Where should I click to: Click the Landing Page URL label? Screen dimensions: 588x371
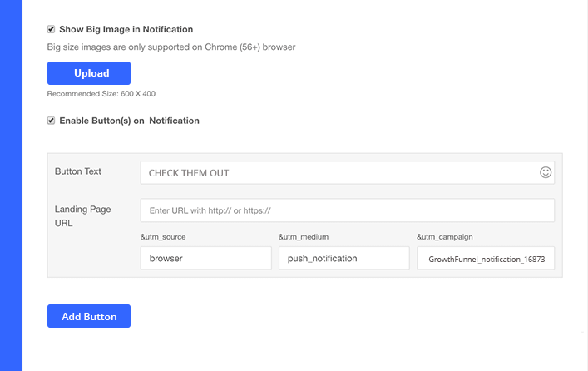point(82,216)
